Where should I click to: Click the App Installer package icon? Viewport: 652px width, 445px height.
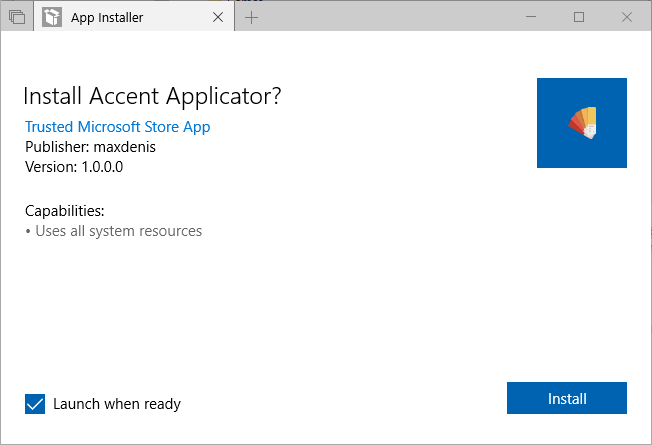(52, 18)
